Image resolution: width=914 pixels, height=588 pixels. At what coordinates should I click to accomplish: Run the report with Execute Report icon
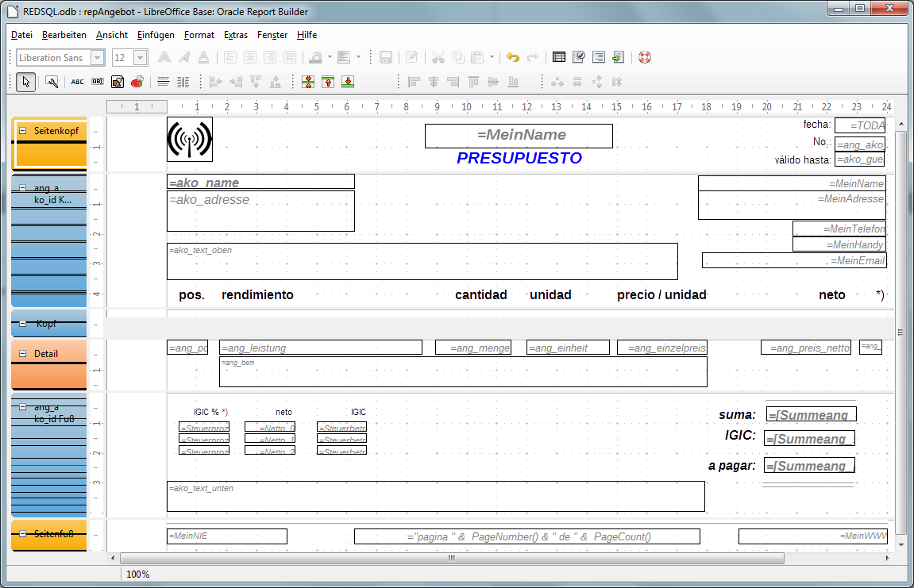click(619, 57)
